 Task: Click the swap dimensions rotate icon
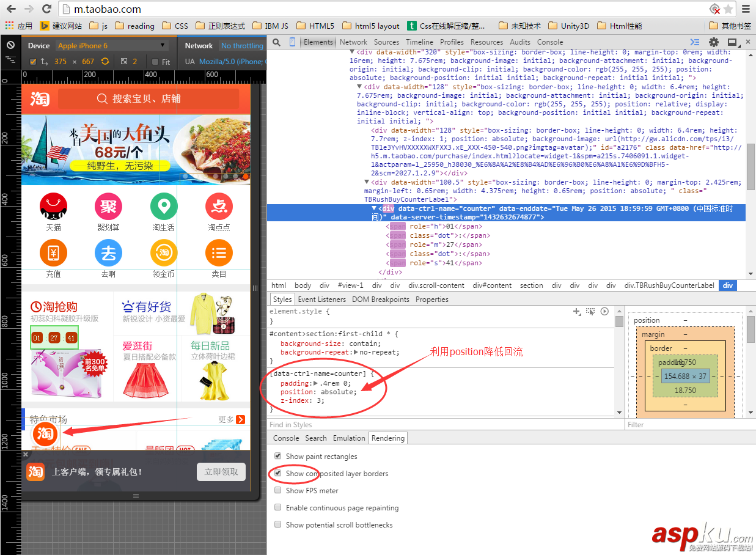pos(105,62)
